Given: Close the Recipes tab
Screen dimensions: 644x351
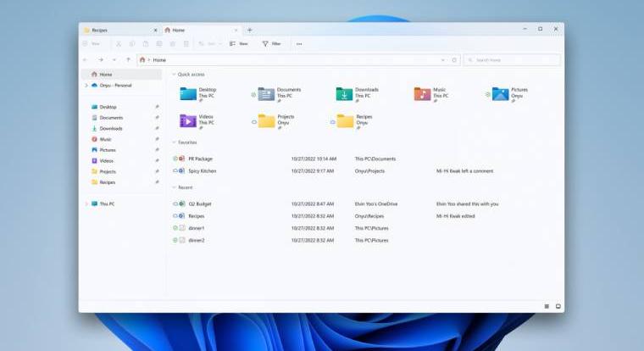Looking at the screenshot, I should point(155,30).
